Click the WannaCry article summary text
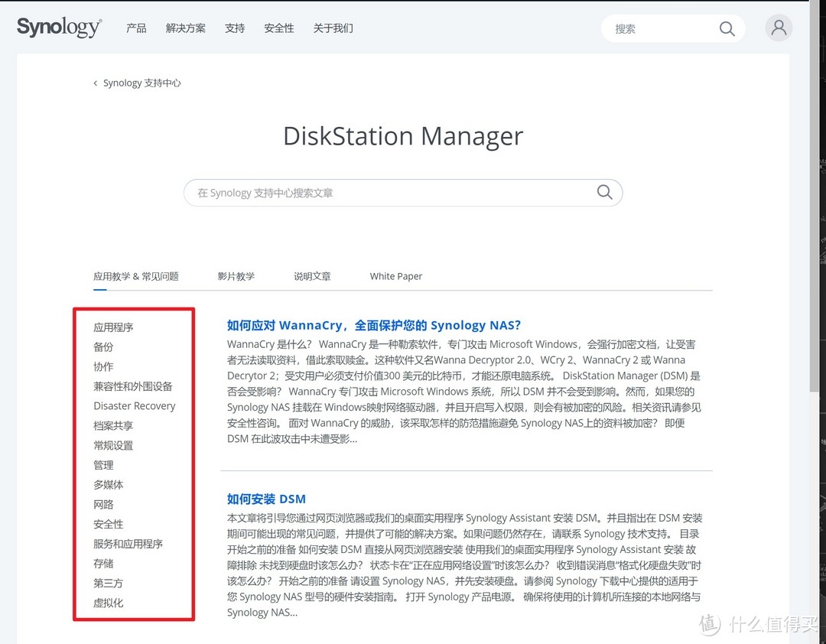This screenshot has width=826, height=644. click(x=464, y=391)
